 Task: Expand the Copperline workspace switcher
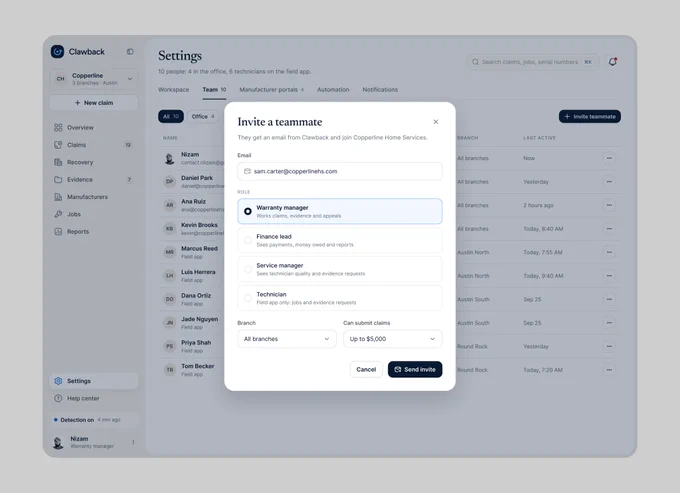pos(94,78)
